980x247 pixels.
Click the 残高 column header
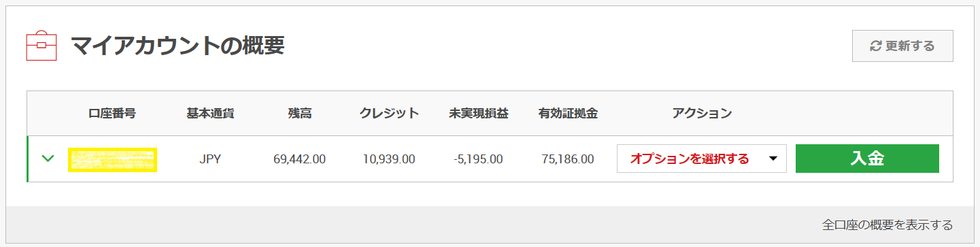(300, 114)
